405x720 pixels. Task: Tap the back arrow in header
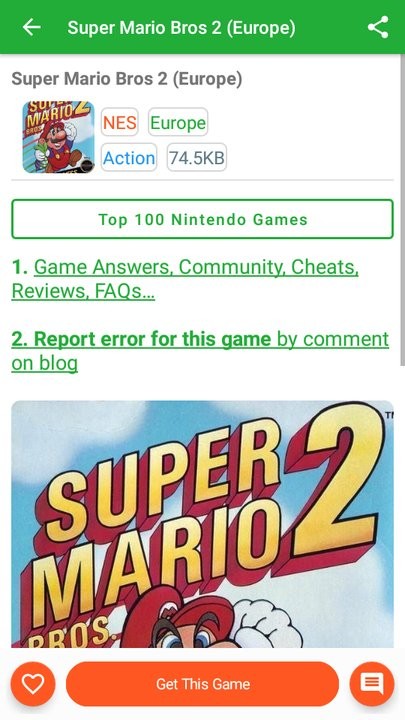(31, 28)
